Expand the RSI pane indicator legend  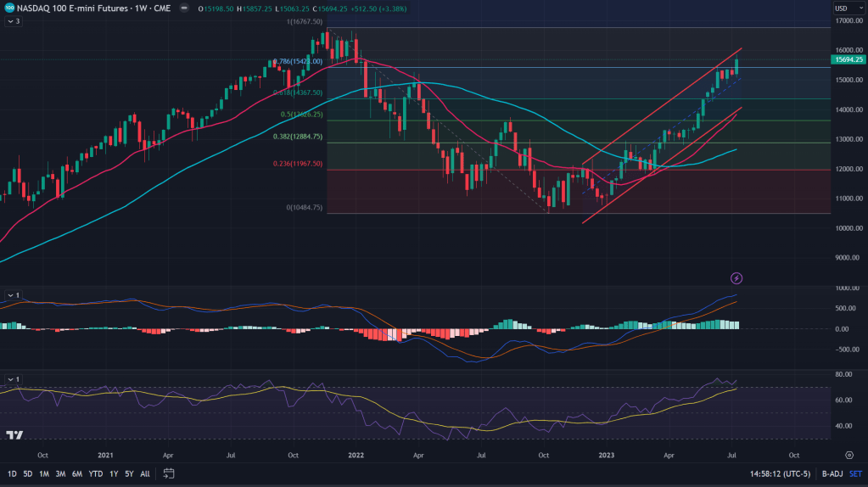coord(14,378)
